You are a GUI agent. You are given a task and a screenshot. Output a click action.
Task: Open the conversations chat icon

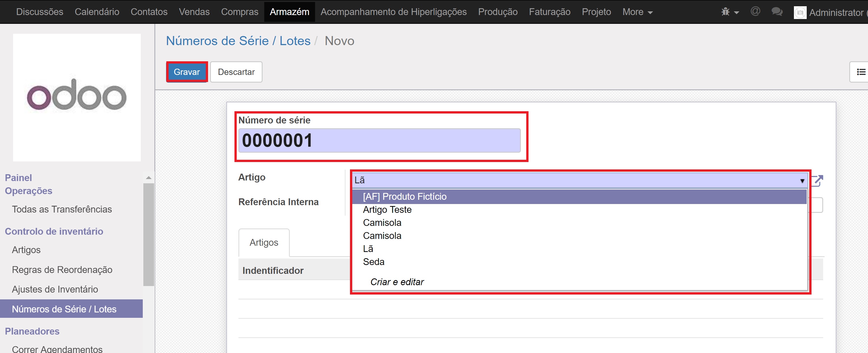coord(777,12)
